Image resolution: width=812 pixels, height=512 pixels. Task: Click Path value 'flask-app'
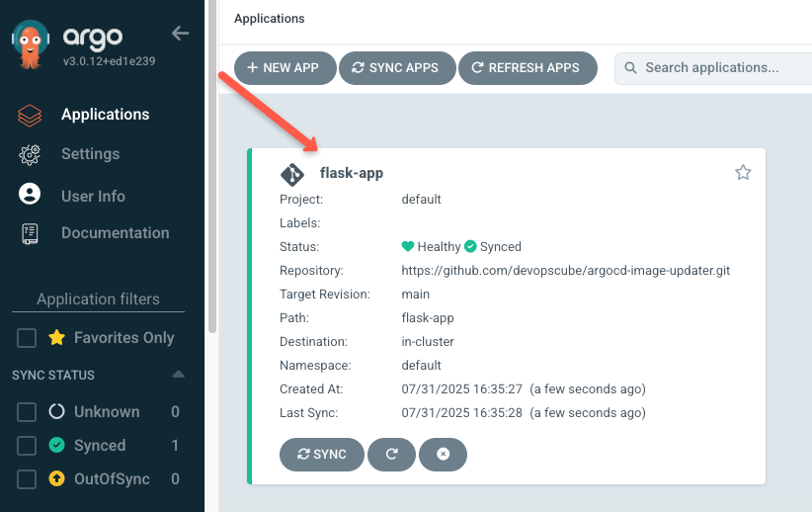tap(427, 317)
